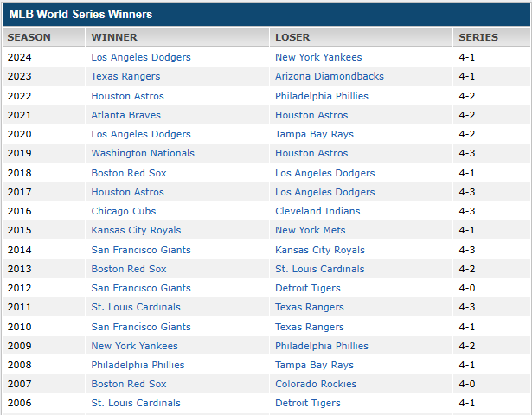Image resolution: width=532 pixels, height=415 pixels.
Task: Click Tampa Bay Rays in the 2020 row
Action: (x=314, y=134)
